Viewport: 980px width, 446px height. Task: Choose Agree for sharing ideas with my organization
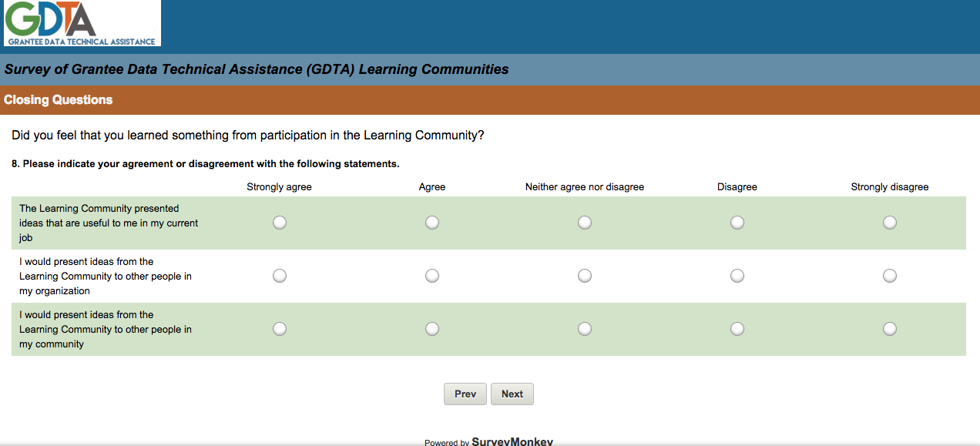pyautogui.click(x=432, y=276)
